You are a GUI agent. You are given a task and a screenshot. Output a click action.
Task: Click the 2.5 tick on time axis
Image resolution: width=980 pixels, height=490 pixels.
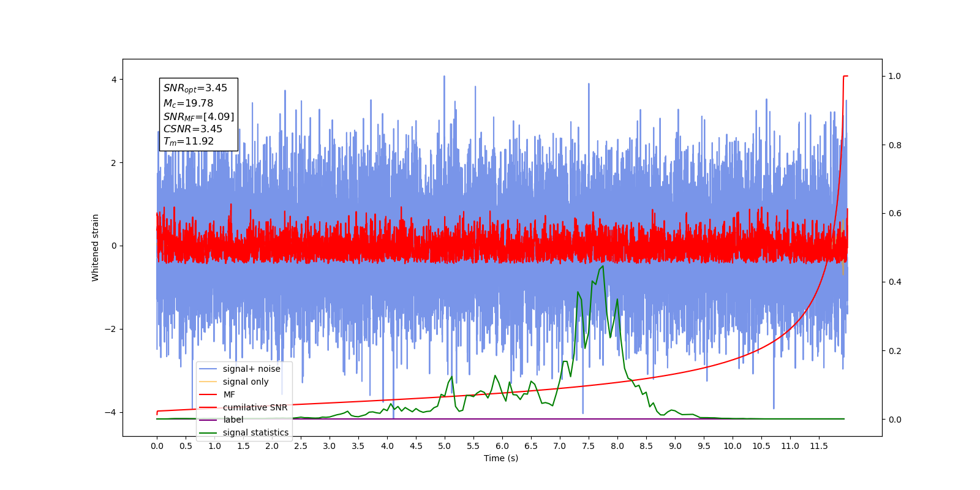tap(301, 446)
